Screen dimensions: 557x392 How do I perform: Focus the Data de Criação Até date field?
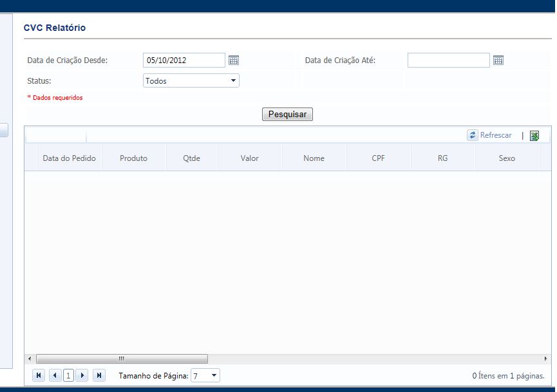(449, 61)
